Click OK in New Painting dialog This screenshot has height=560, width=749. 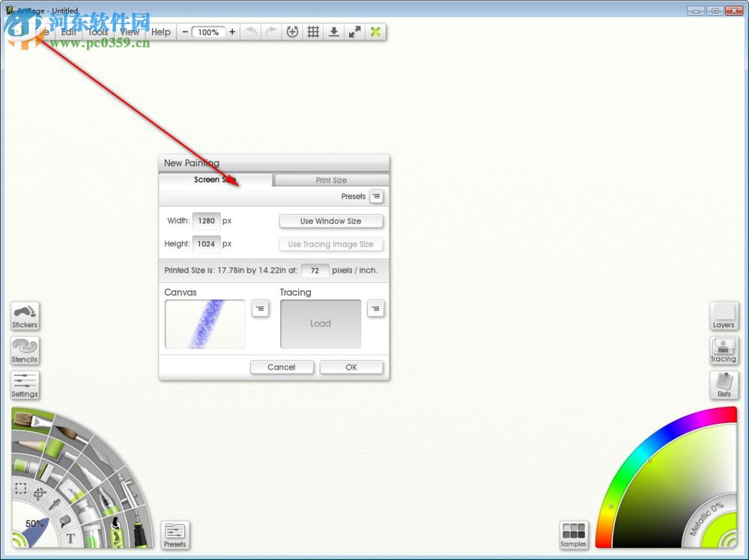point(351,367)
